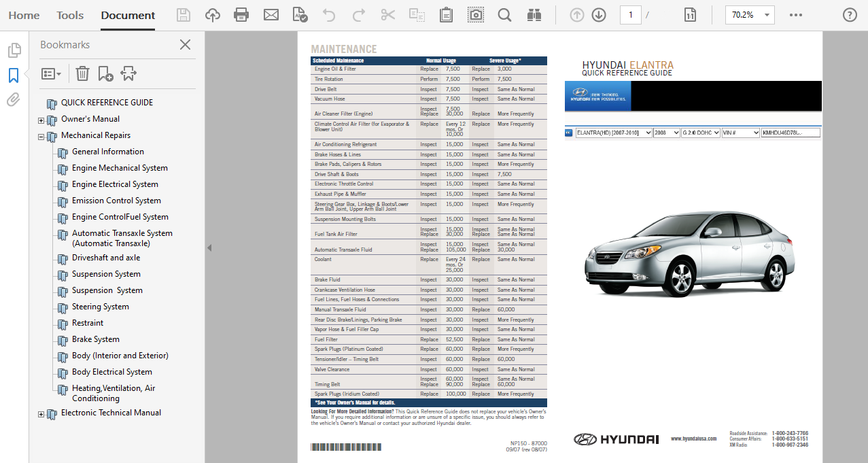The width and height of the screenshot is (868, 463).
Task: Click the Print file icon
Action: 241,15
